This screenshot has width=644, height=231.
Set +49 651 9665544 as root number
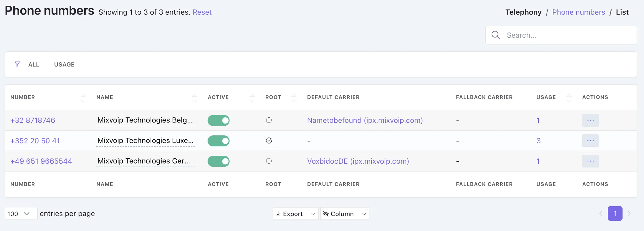coord(269,161)
